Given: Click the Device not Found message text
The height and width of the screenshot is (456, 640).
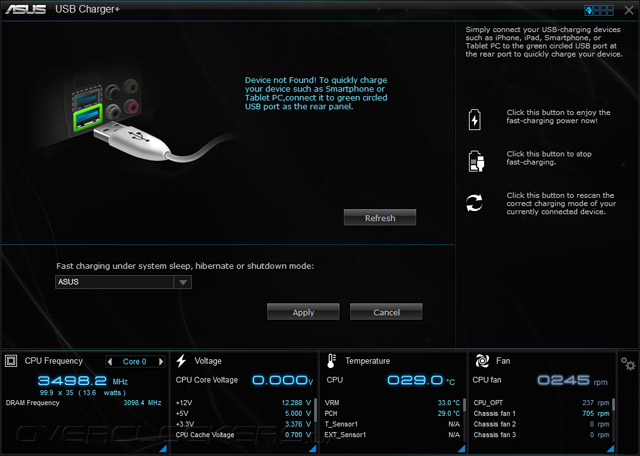Looking at the screenshot, I should point(316,93).
